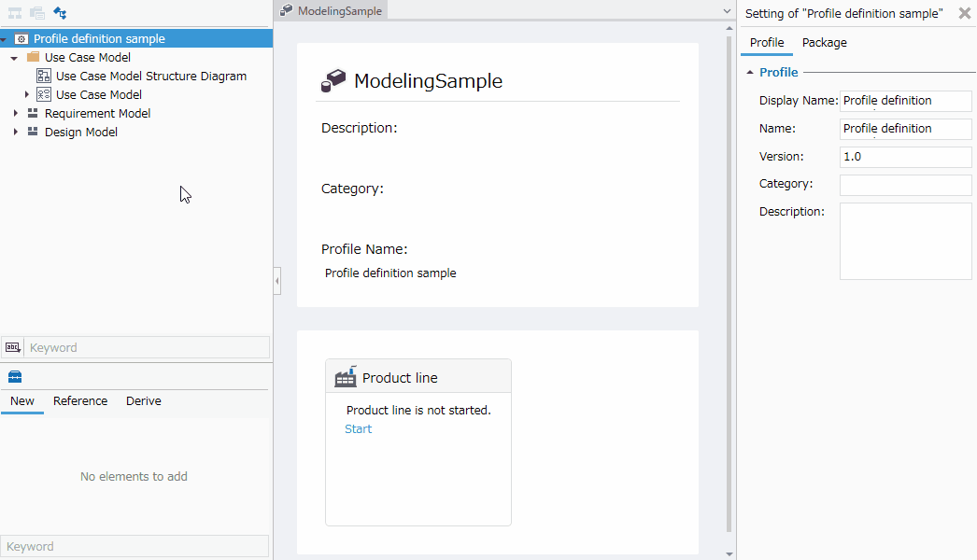Click the Description text area in settings
The height and width of the screenshot is (560, 977).
click(x=905, y=241)
